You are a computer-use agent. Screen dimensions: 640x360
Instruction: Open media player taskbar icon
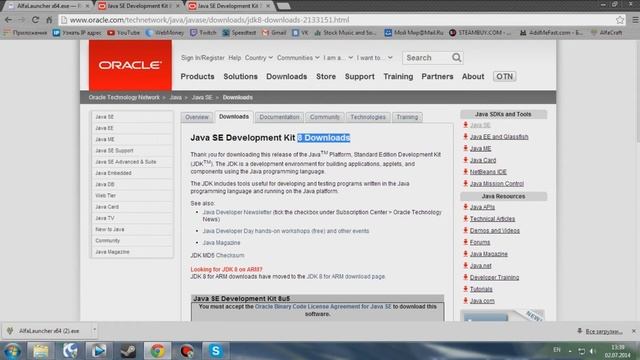pos(99,351)
